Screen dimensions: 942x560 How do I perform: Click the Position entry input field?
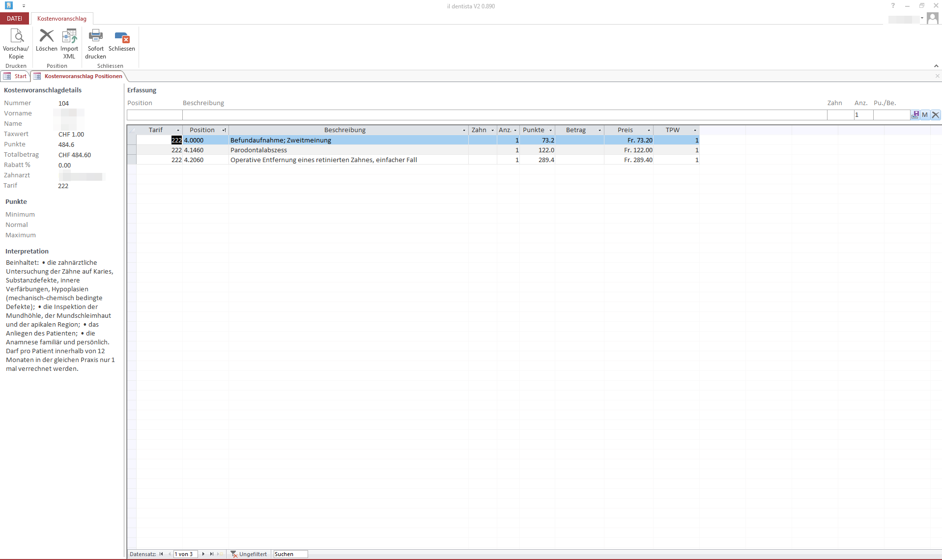154,115
